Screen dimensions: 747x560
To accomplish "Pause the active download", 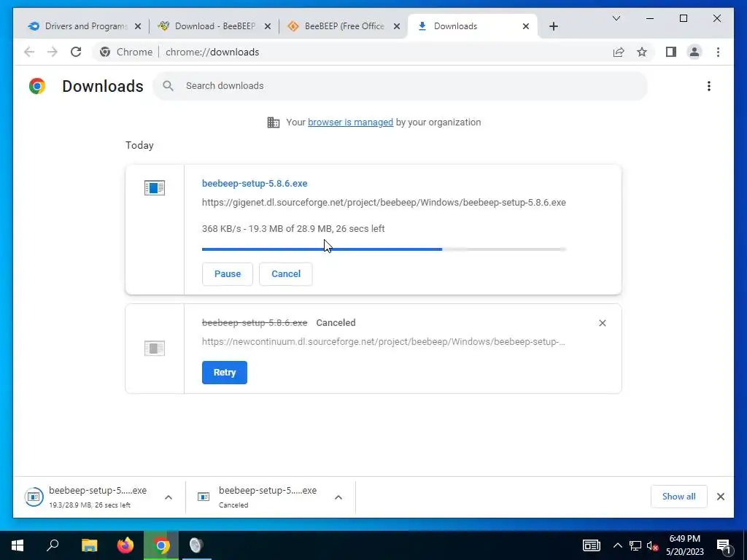I will (x=228, y=274).
